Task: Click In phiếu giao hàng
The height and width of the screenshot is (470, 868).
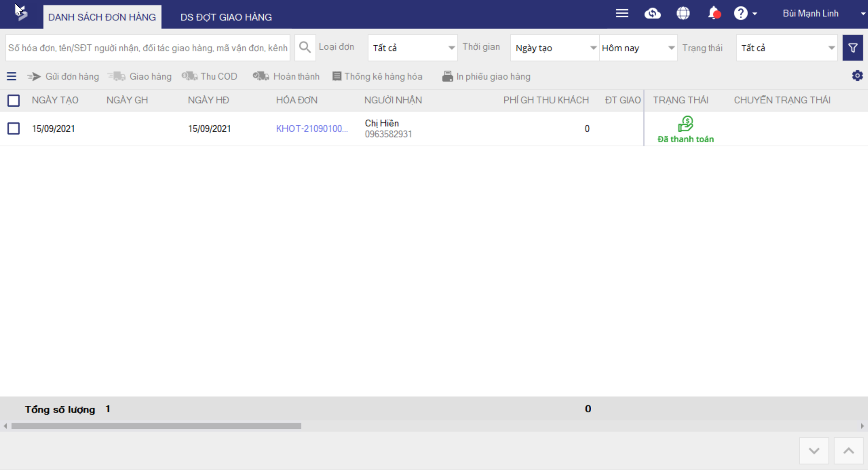Action: (x=486, y=76)
